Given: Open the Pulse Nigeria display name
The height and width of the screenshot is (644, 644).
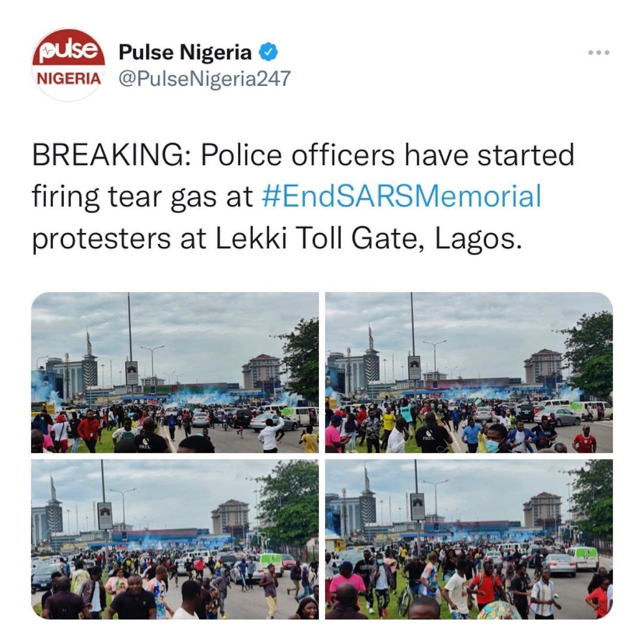Looking at the screenshot, I should click(185, 52).
